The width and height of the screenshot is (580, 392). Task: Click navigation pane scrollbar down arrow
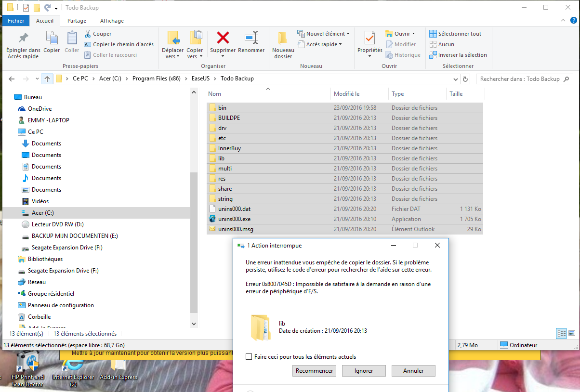pyautogui.click(x=194, y=324)
